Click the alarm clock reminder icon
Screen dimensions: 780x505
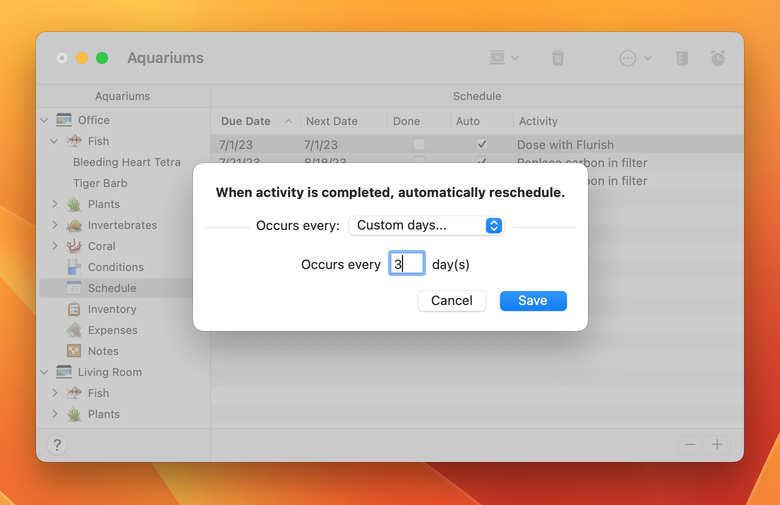[x=718, y=58]
